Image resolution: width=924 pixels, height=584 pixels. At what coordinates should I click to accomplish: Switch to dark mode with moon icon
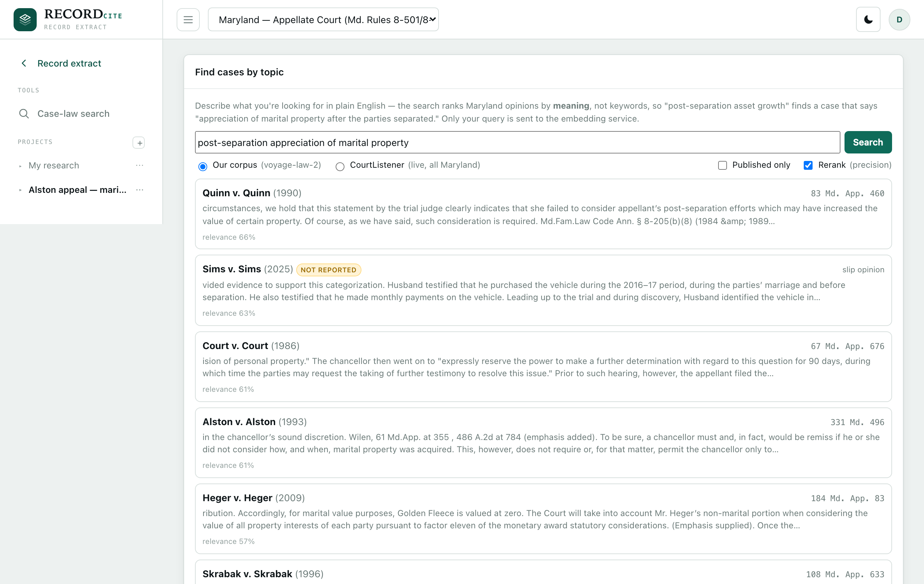click(x=868, y=20)
